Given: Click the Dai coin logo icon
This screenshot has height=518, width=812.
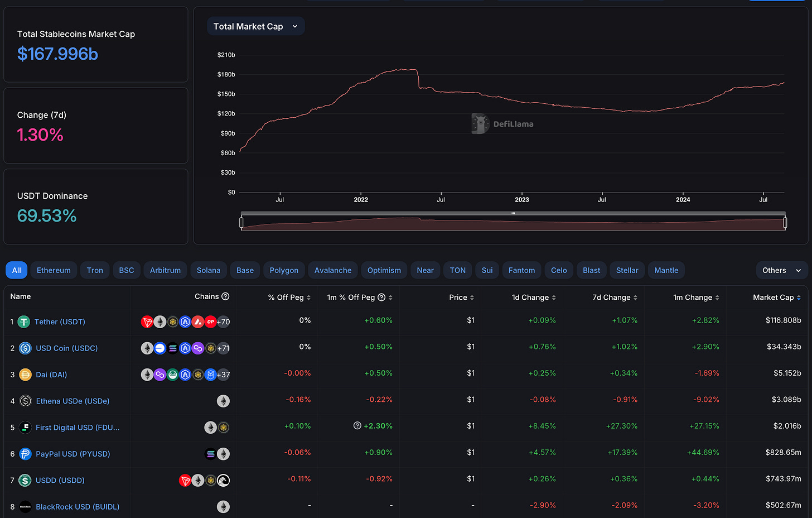Looking at the screenshot, I should tap(25, 375).
